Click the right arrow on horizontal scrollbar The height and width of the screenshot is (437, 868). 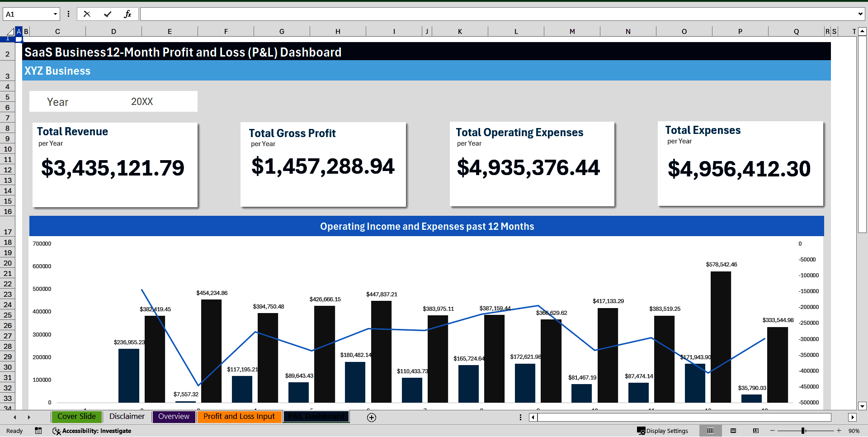853,417
